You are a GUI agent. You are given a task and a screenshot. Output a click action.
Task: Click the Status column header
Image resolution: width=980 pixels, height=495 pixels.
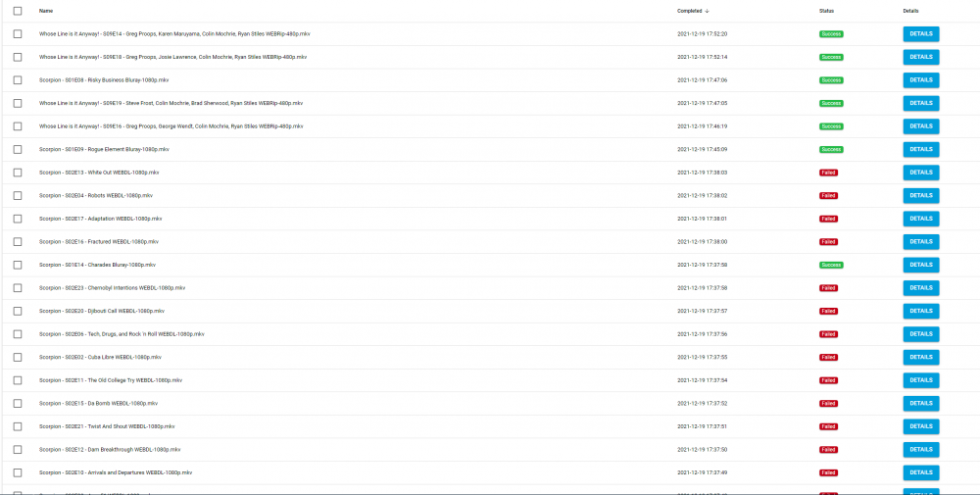826,11
